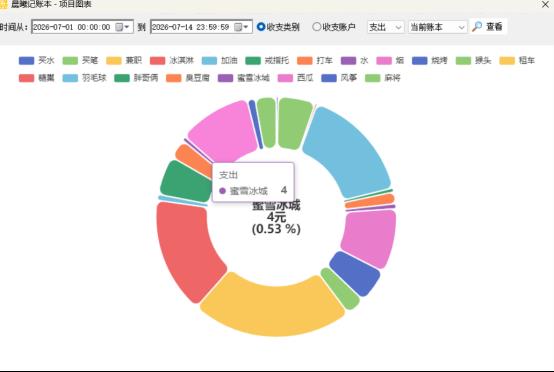
Task: Select the 收支账户 radio button
Action: pyautogui.click(x=317, y=27)
